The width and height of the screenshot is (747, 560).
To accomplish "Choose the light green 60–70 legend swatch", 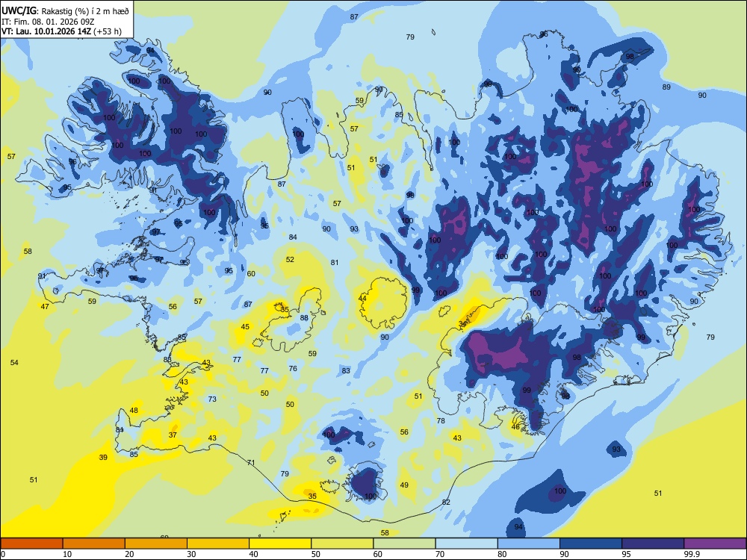I will tap(404, 544).
